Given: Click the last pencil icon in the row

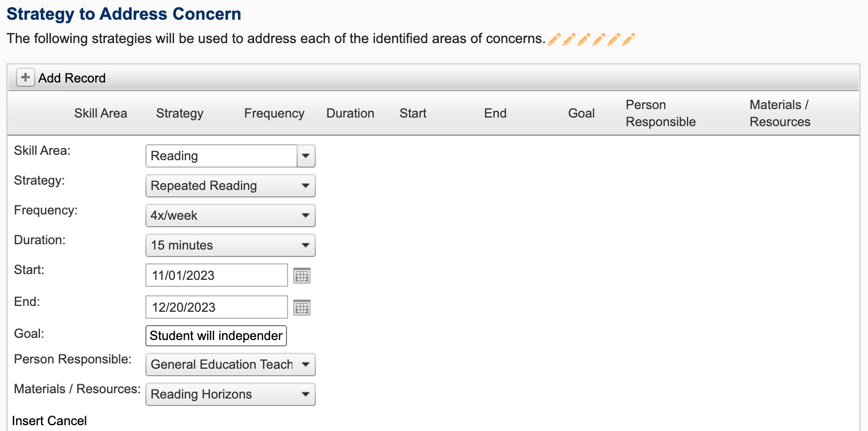Looking at the screenshot, I should [629, 39].
